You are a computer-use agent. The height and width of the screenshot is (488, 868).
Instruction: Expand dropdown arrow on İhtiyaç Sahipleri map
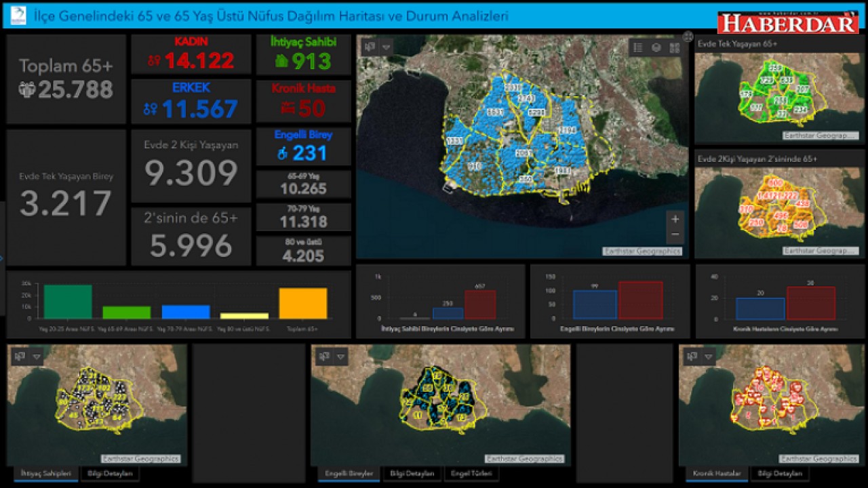[x=37, y=356]
